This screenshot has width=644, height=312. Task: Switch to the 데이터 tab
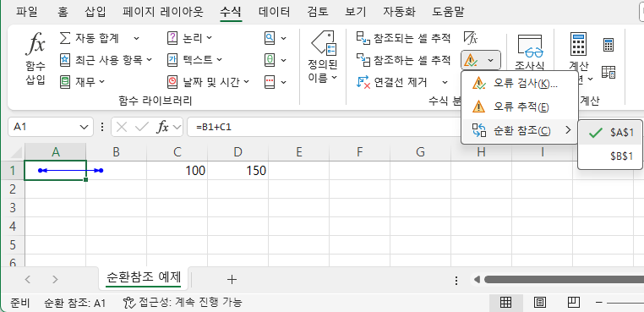[275, 12]
